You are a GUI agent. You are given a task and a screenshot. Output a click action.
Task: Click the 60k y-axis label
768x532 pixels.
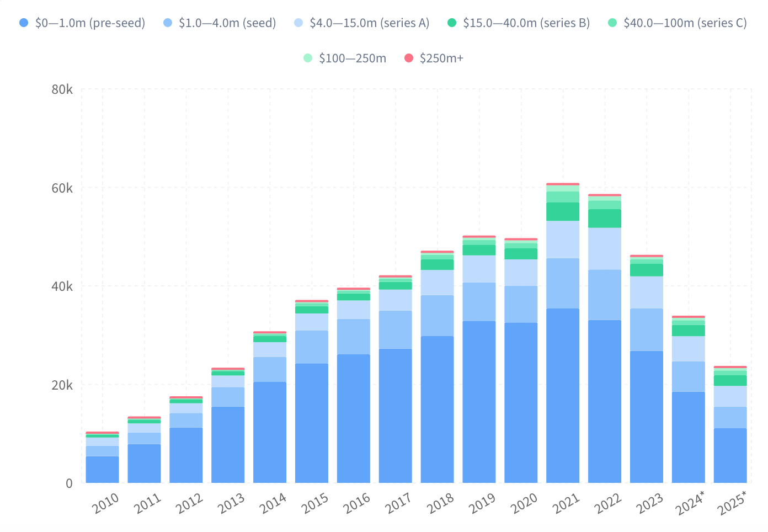pos(62,188)
